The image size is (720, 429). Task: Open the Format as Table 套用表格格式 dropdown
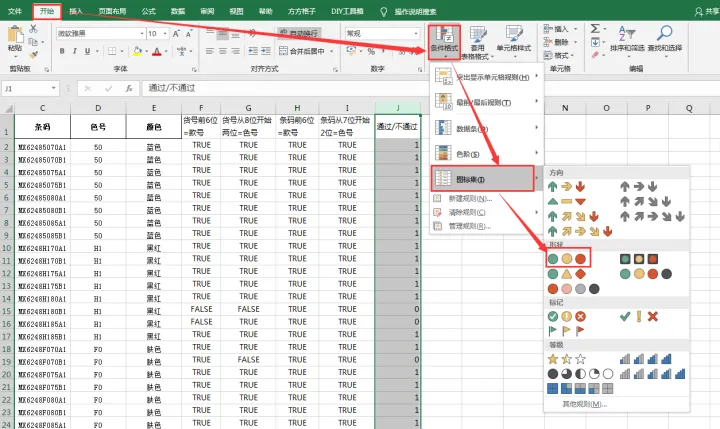[x=478, y=42]
